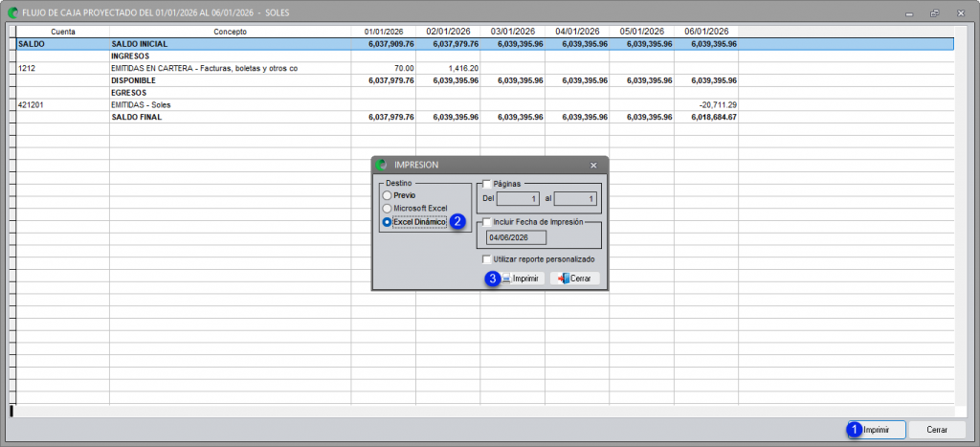Click the SALDO FINAL row label
This screenshot has width=980, height=447.
tap(136, 117)
